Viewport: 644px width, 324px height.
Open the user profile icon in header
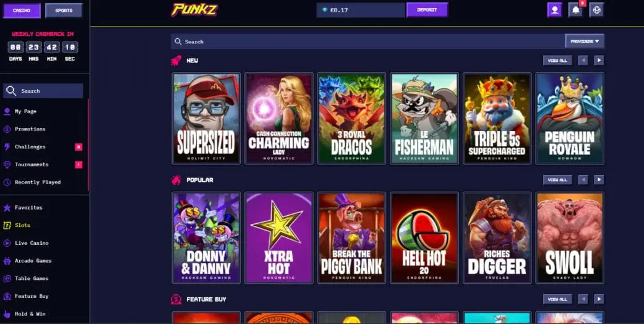[554, 10]
